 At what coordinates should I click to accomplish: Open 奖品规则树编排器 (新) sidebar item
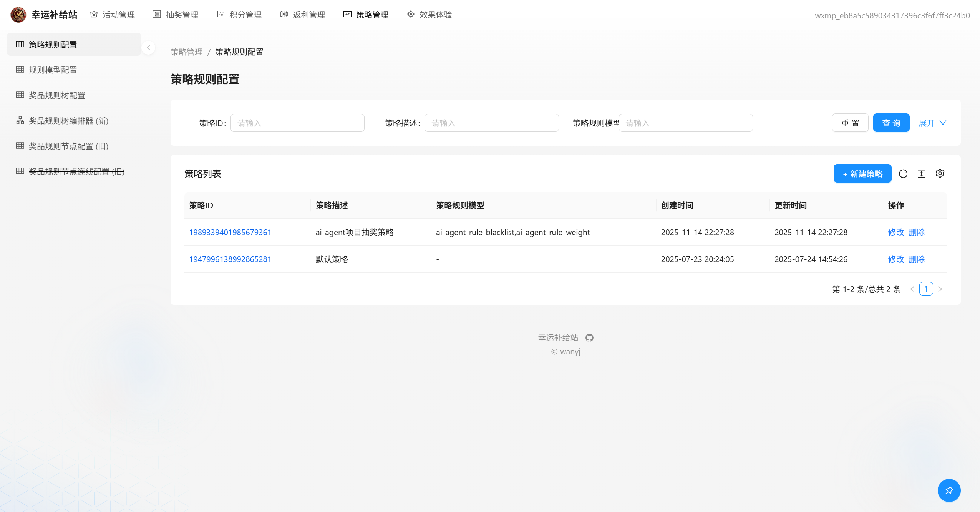[68, 121]
